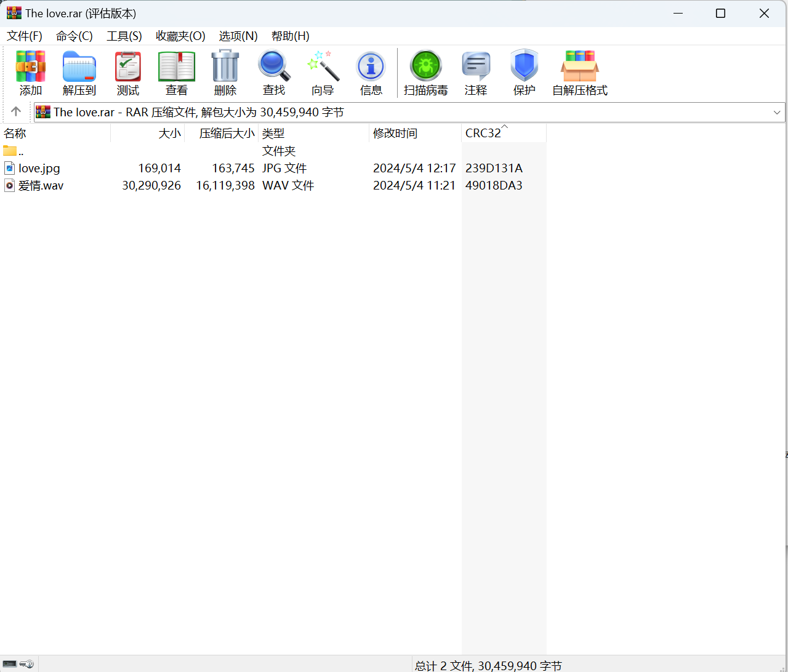
Task: Click the drive icon in status bar
Action: [x=10, y=664]
